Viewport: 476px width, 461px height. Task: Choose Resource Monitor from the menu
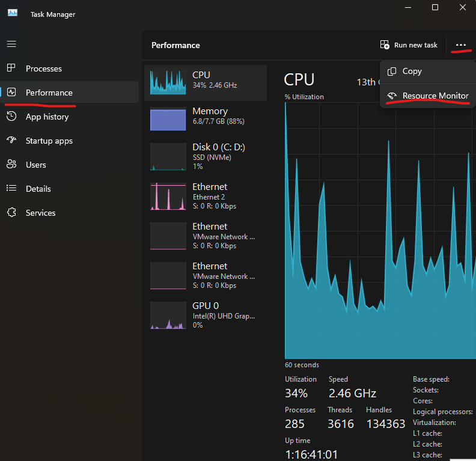tap(435, 96)
